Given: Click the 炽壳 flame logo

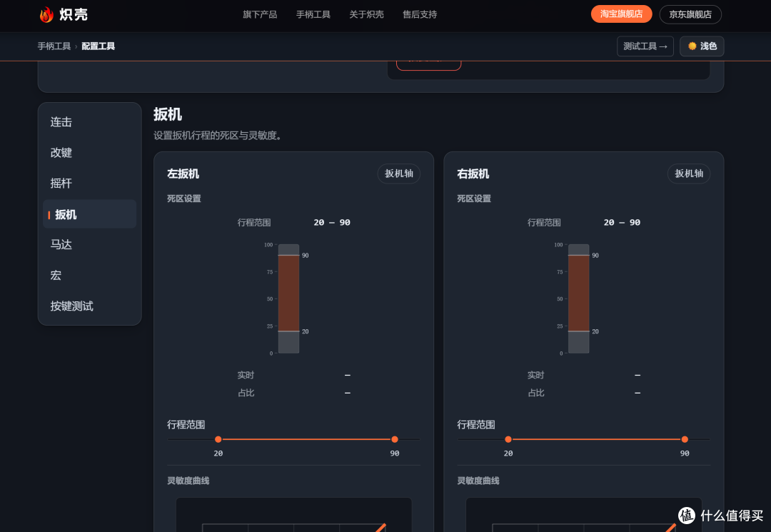Looking at the screenshot, I should 63,14.
